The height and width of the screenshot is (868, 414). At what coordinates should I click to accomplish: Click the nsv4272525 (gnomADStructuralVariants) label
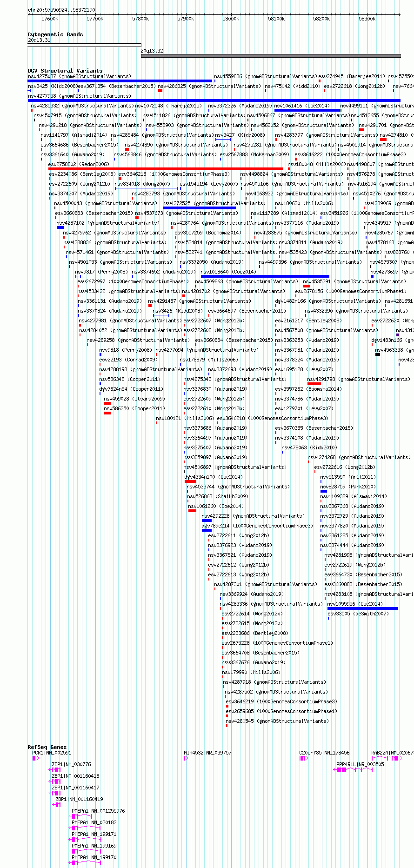214,203
